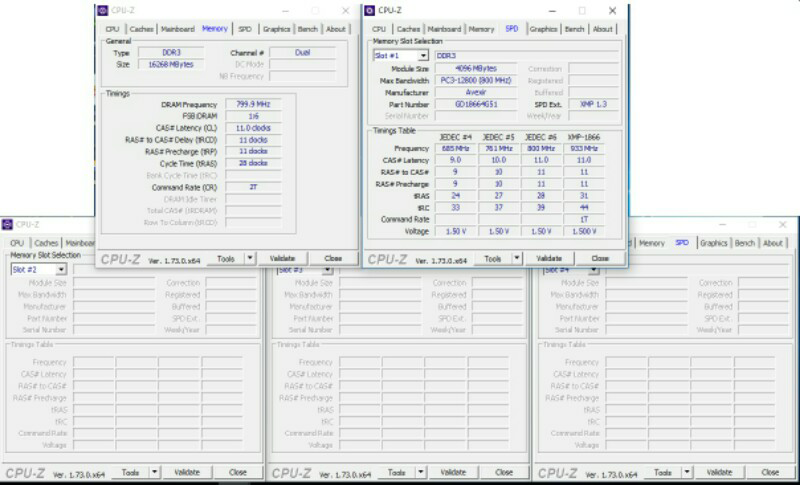Click the DRAM Frequency value 799.9 MHz
Screen dimensions: 800x485
click(x=253, y=104)
